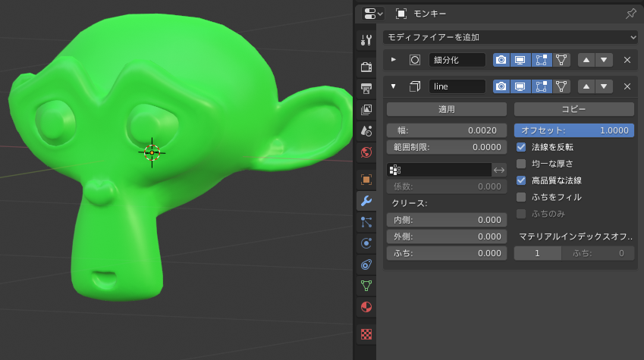The image size is (644, 360).
Task: Open the vertex group selector field
Action: pos(439,170)
